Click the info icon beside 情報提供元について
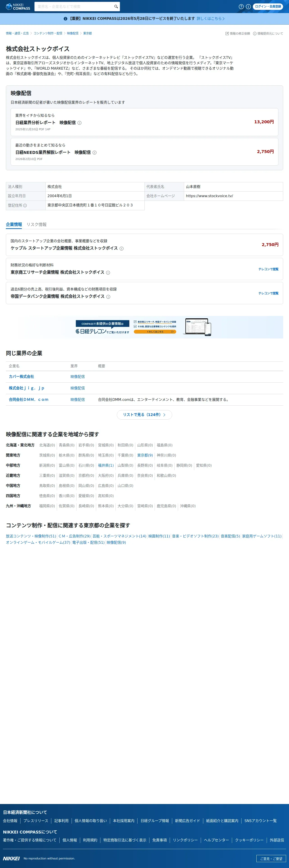 click(x=255, y=34)
